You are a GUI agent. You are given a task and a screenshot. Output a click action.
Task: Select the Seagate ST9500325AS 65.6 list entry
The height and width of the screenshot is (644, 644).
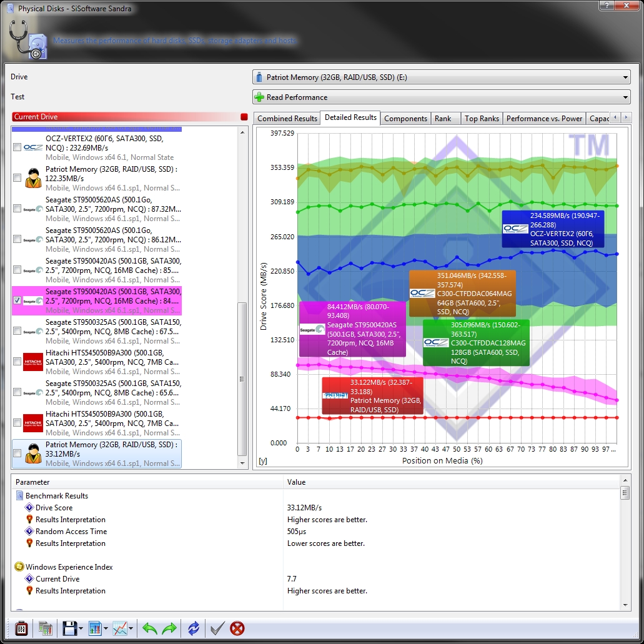(x=97, y=392)
